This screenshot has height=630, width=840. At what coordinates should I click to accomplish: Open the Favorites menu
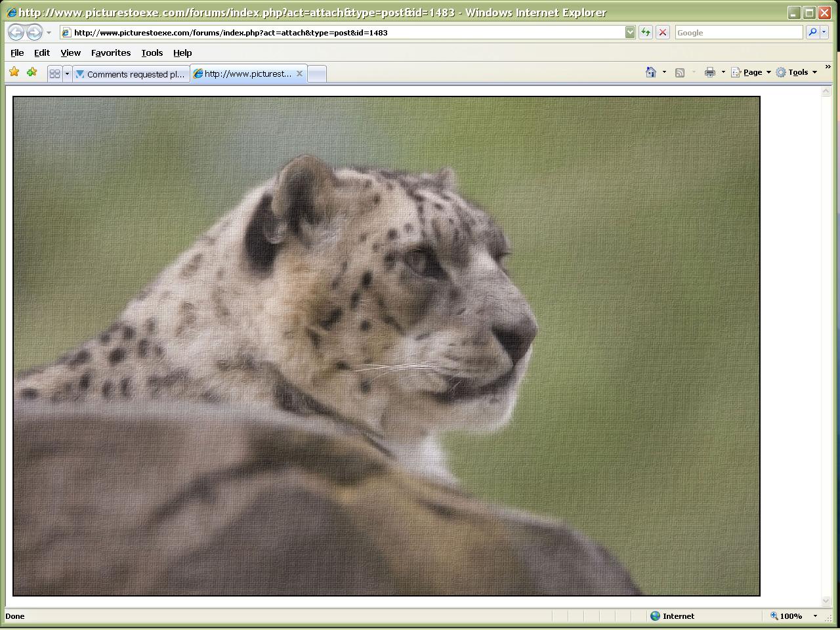pyautogui.click(x=110, y=52)
